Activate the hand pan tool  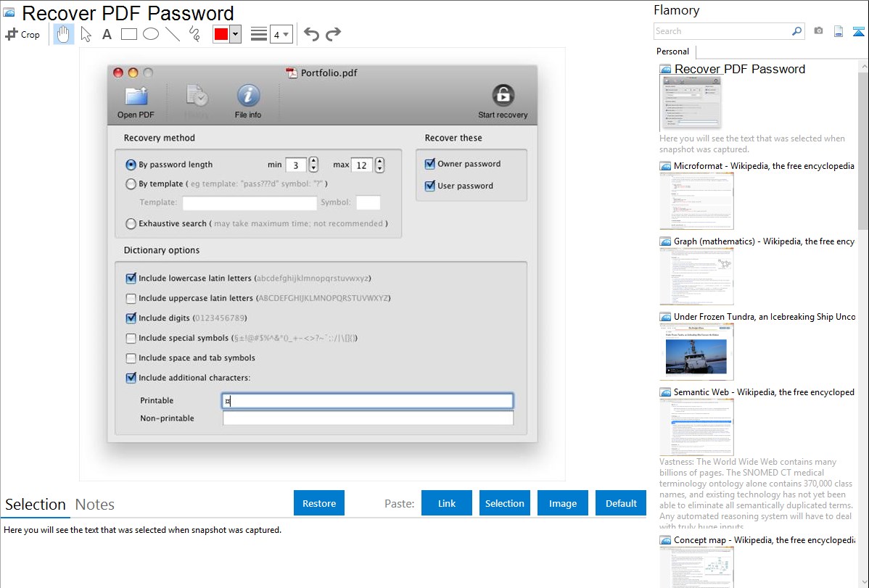(63, 34)
